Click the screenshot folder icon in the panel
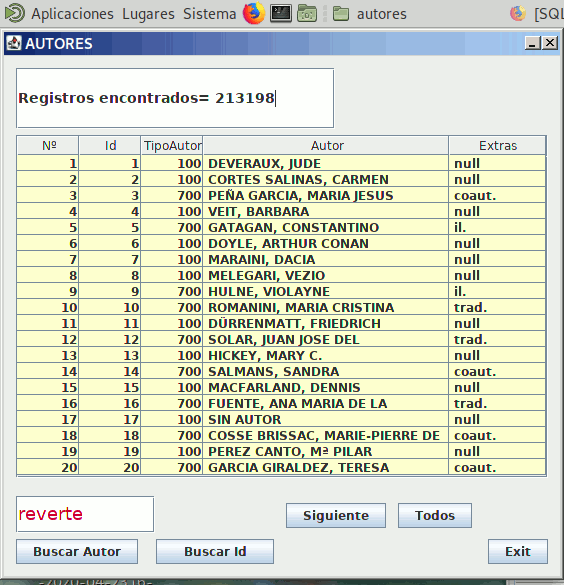This screenshot has width=564, height=585. coord(307,14)
